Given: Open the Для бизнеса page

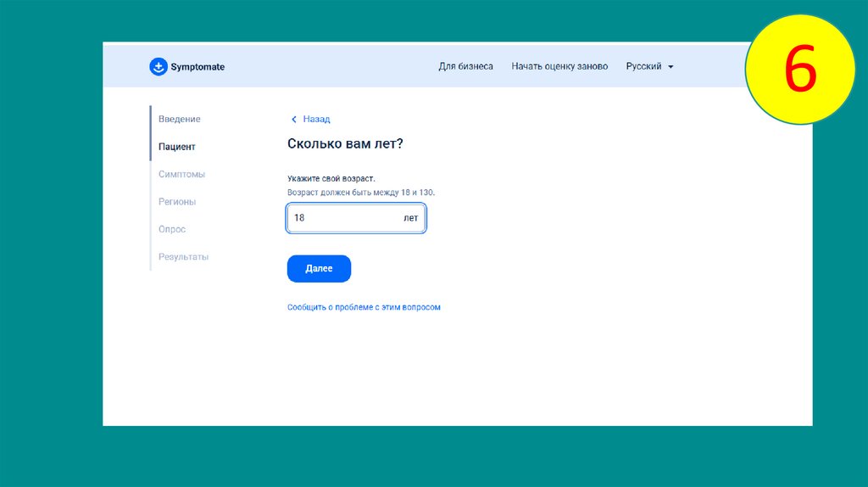Looking at the screenshot, I should (465, 66).
